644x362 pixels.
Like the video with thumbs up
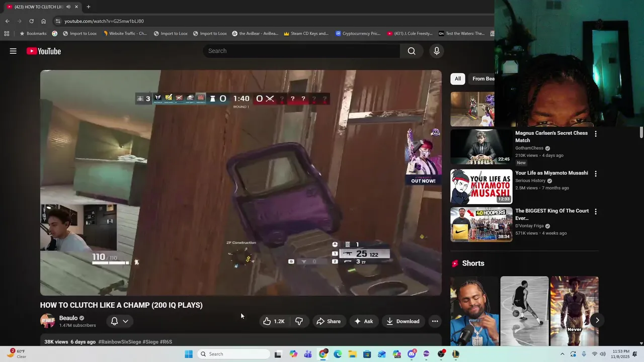click(274, 321)
